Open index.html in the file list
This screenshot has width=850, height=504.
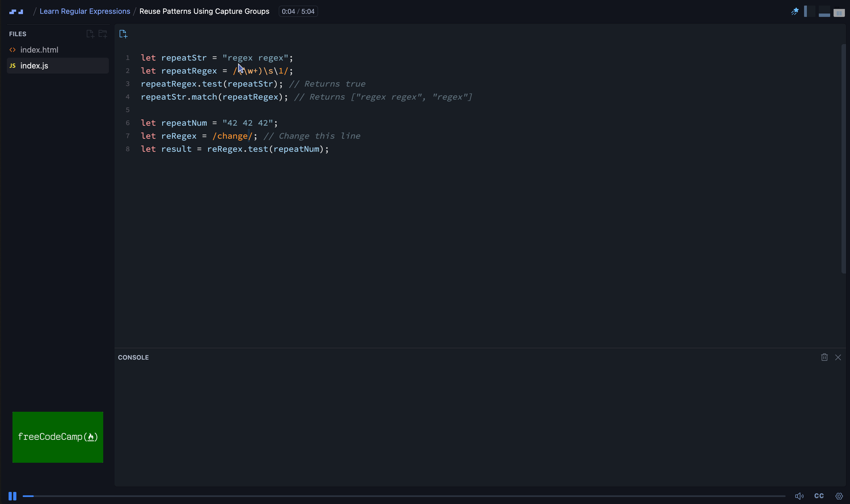pyautogui.click(x=58, y=50)
